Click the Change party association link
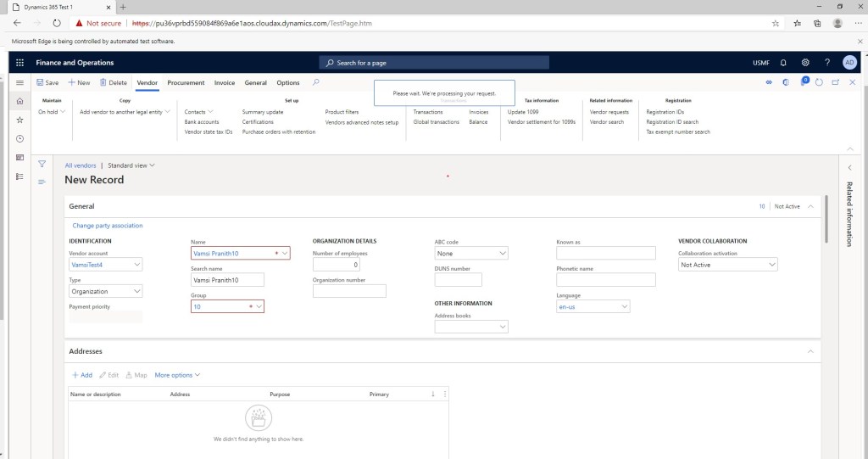 coord(108,226)
